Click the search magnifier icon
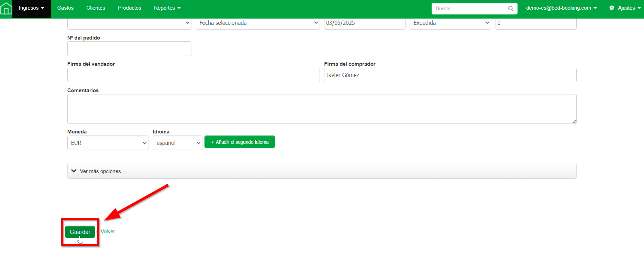The width and height of the screenshot is (644, 259). pos(511,9)
